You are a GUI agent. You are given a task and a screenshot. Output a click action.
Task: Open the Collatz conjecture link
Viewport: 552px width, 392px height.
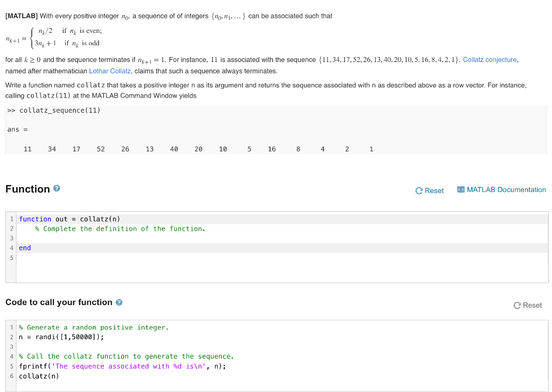coord(489,60)
